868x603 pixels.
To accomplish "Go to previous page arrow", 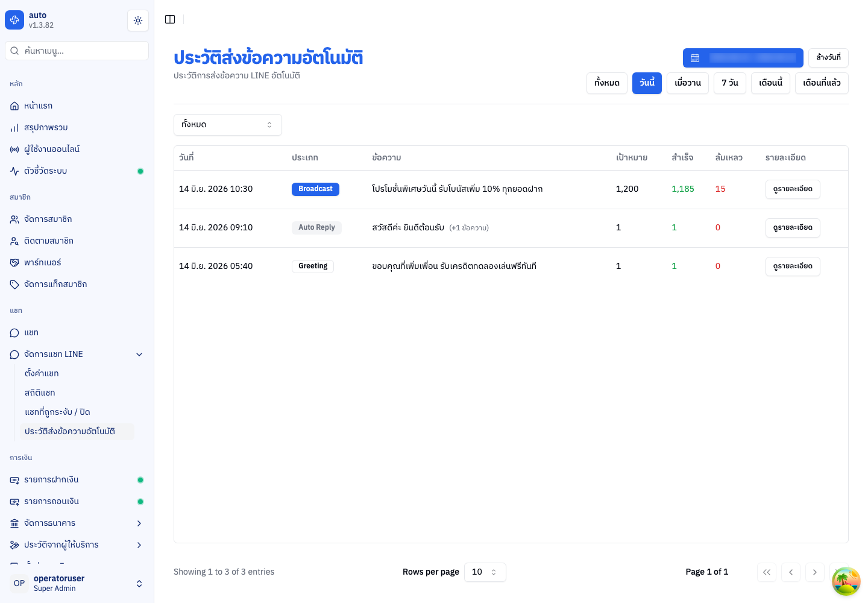I will click(x=791, y=572).
